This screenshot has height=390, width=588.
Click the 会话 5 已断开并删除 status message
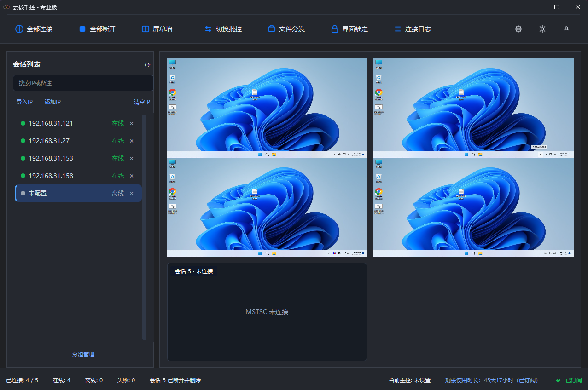175,380
